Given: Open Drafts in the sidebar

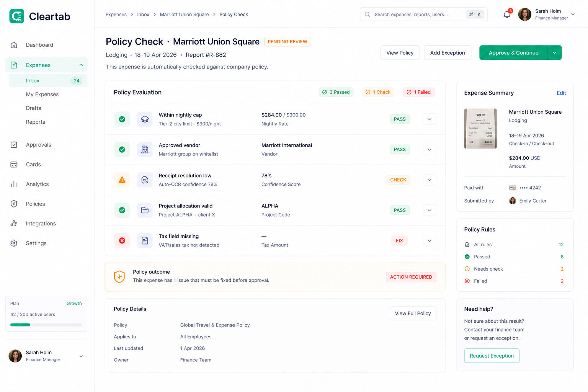Looking at the screenshot, I should click(34, 108).
